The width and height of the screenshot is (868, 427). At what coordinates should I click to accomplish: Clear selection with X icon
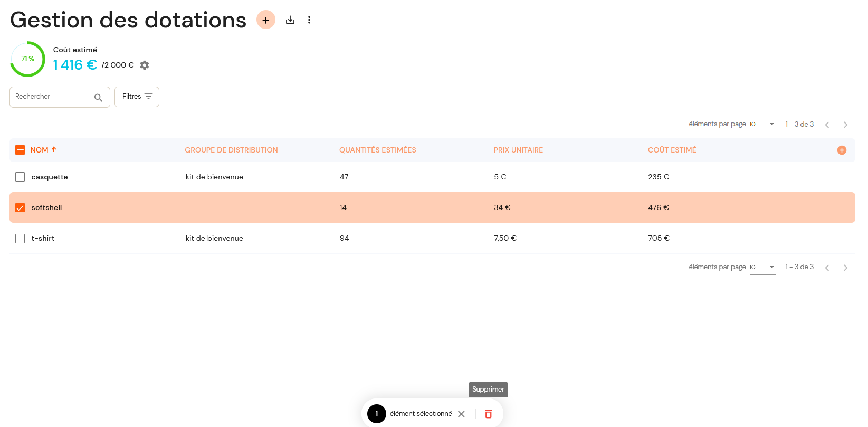click(x=461, y=414)
